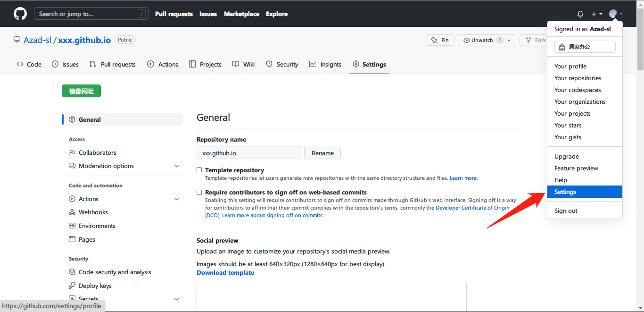
Task: Click the repository book icon beside Azad-sl
Action: coord(17,40)
